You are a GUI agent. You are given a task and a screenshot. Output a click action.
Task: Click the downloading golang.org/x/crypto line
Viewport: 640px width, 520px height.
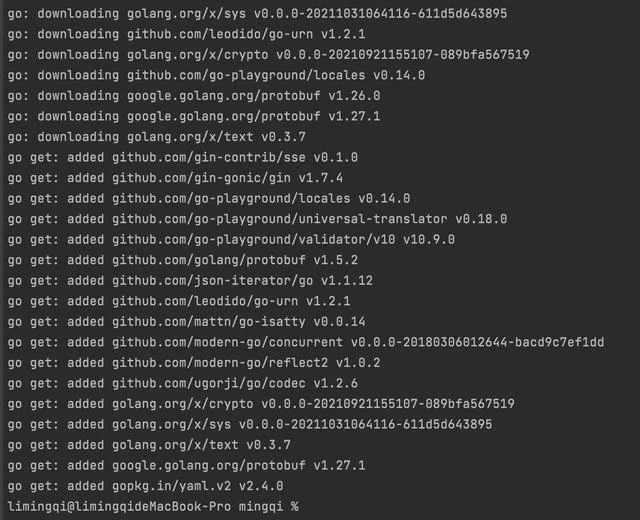coord(269,55)
